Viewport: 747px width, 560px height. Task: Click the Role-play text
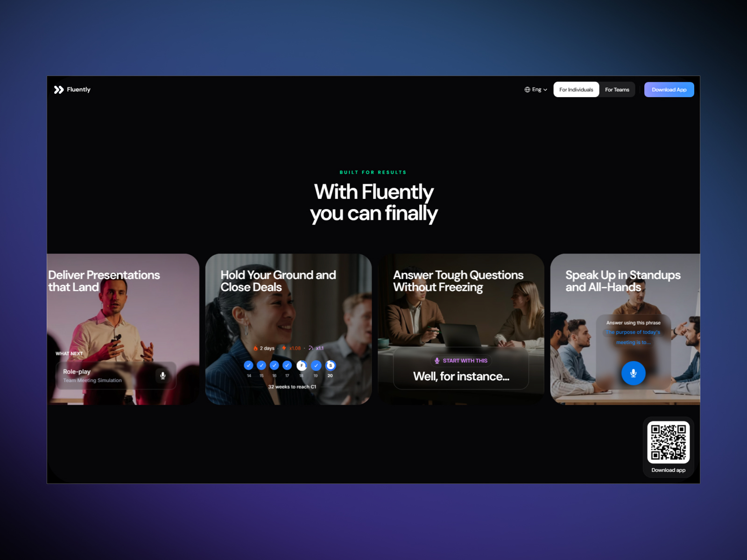(77, 372)
